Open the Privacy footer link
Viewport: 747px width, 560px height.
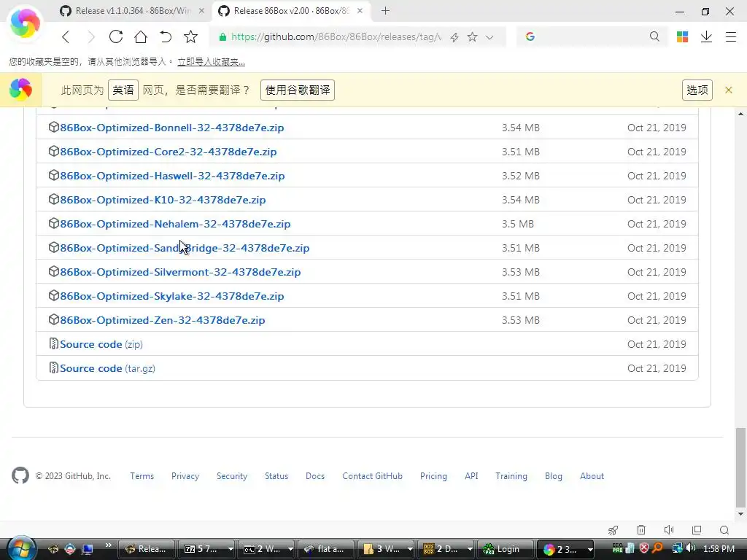click(185, 475)
